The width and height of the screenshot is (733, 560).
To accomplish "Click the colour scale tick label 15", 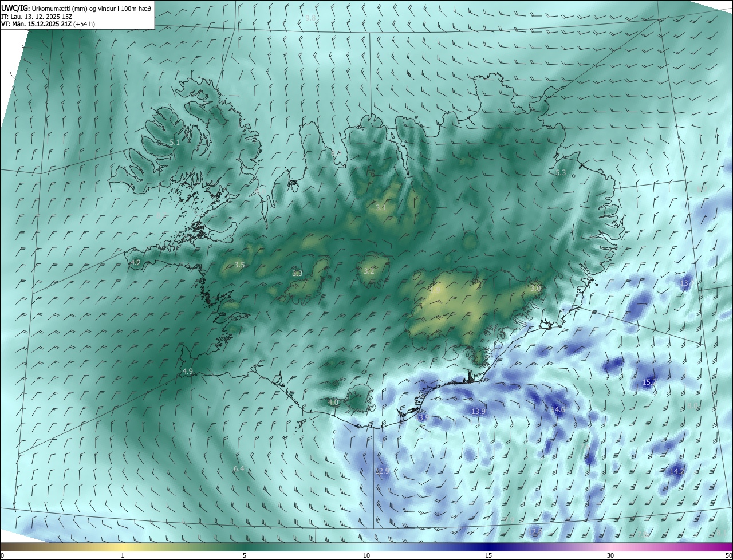I will 488,555.
